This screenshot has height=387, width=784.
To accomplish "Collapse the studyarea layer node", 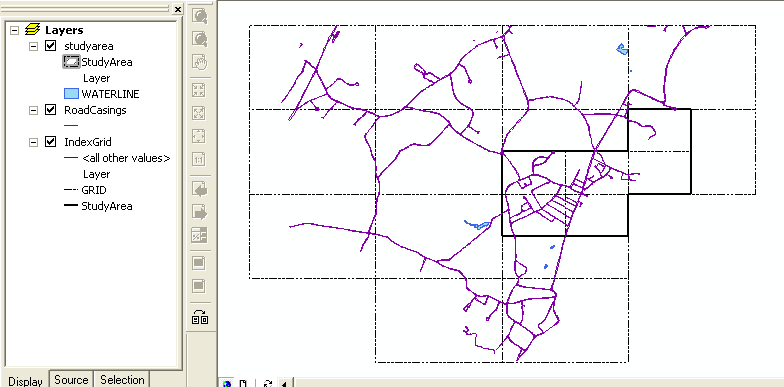I will click(33, 46).
